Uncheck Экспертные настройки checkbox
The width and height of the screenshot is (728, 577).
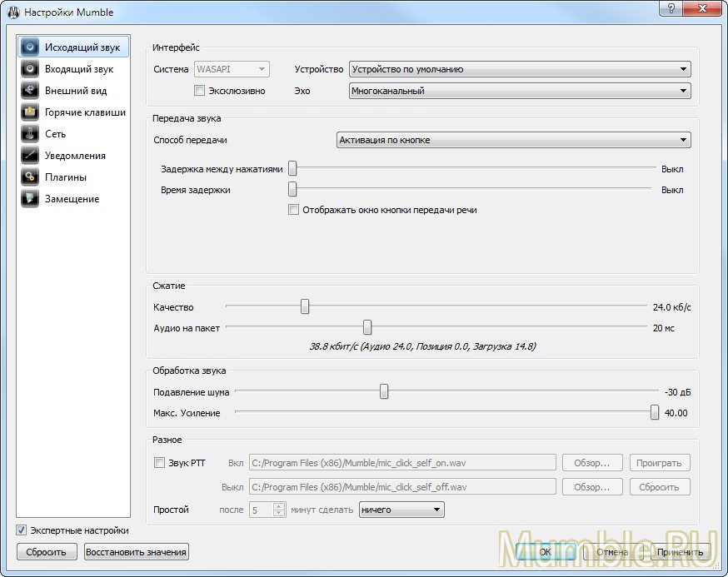click(x=21, y=530)
